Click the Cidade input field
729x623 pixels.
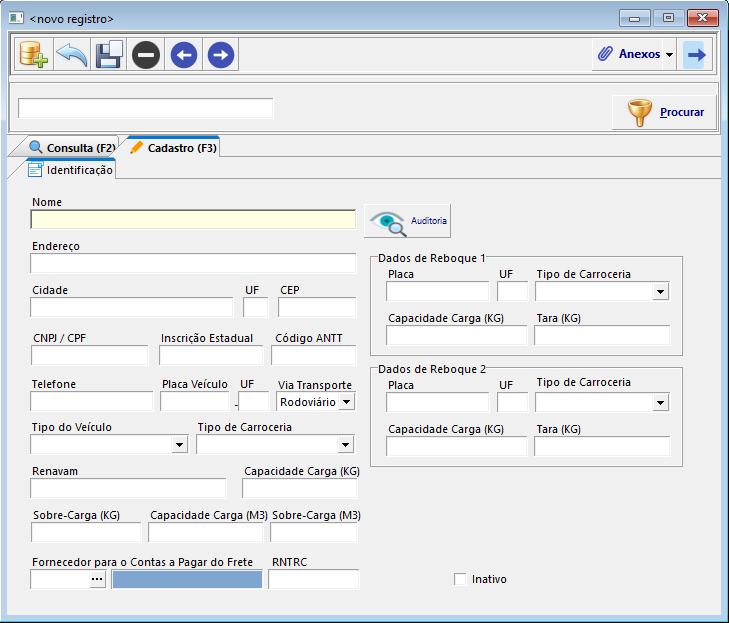tap(132, 307)
